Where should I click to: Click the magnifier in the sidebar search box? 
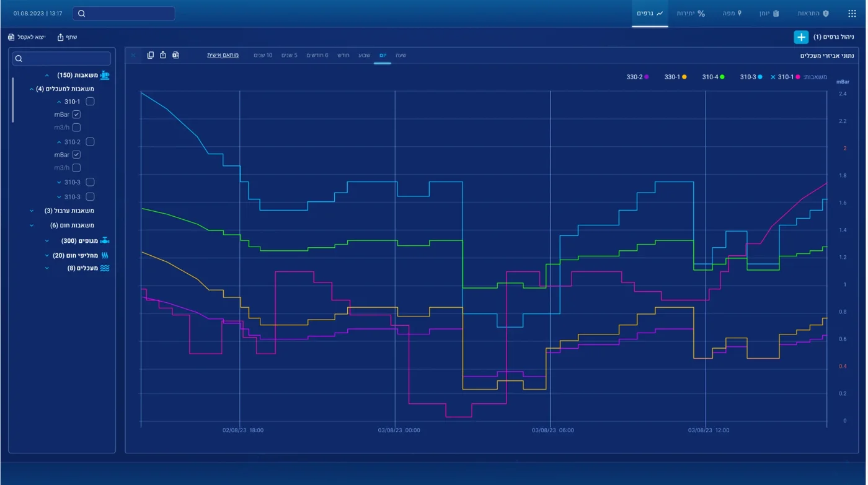[19, 59]
